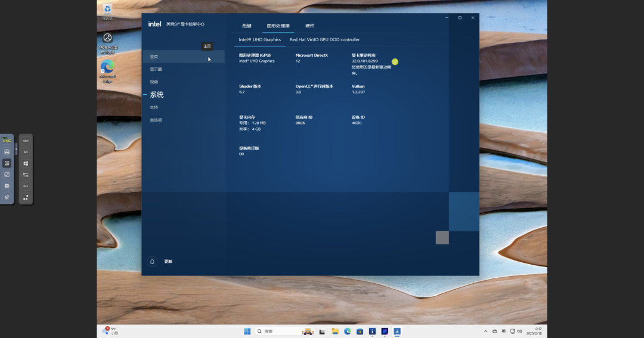Select the Intel UHD Graphics sub-tab
Viewport: 644px width, 338px height.
click(260, 40)
